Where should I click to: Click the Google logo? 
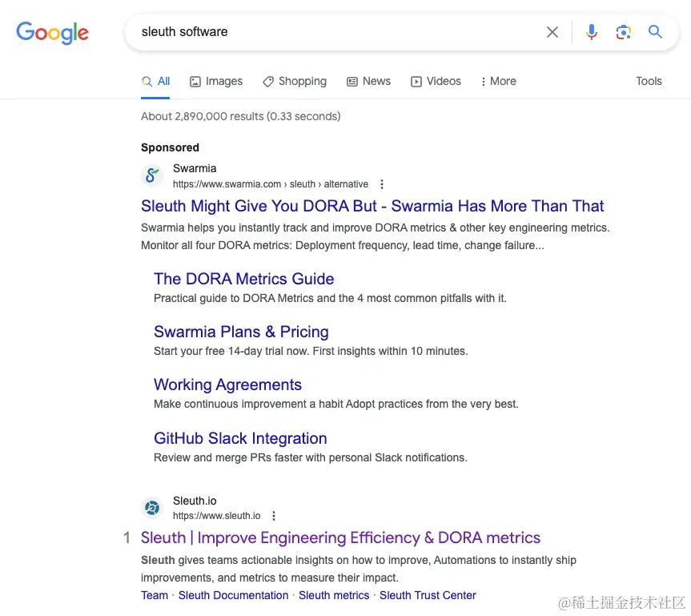52,33
